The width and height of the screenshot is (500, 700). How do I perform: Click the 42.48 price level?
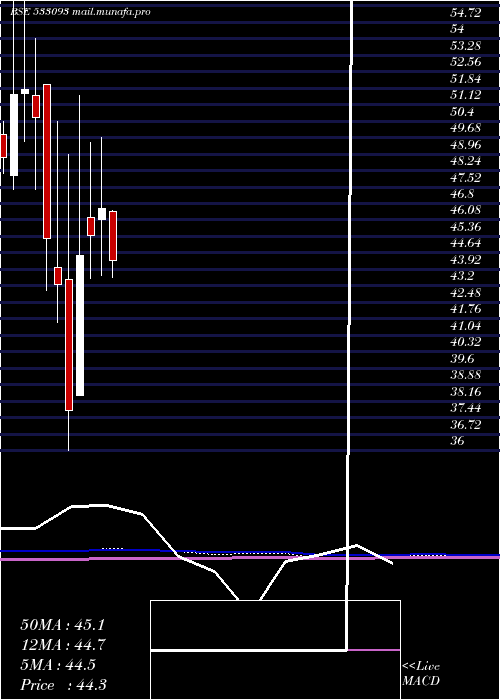(466, 292)
